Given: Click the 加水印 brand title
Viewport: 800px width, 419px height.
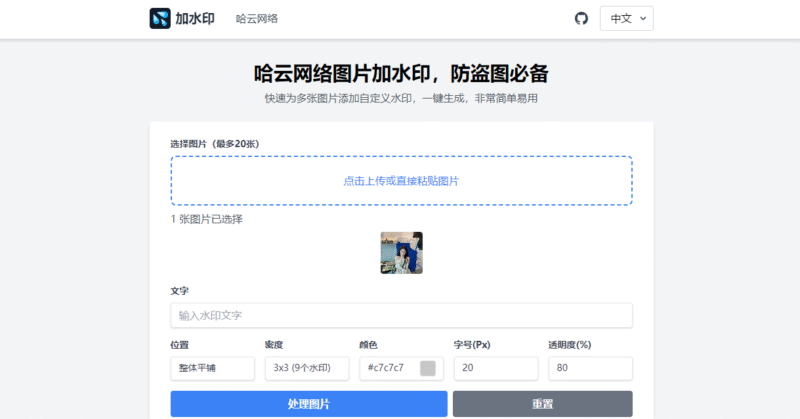Looking at the screenshot, I should [195, 19].
